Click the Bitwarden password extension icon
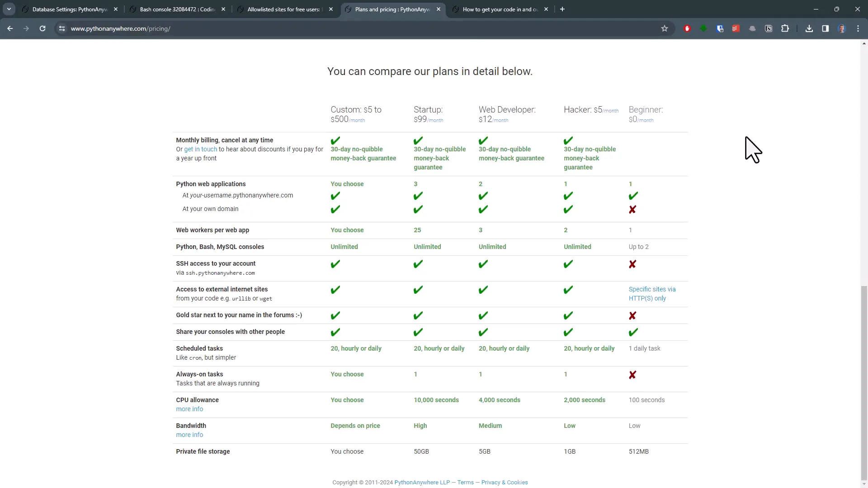This screenshot has width=868, height=488. click(720, 28)
